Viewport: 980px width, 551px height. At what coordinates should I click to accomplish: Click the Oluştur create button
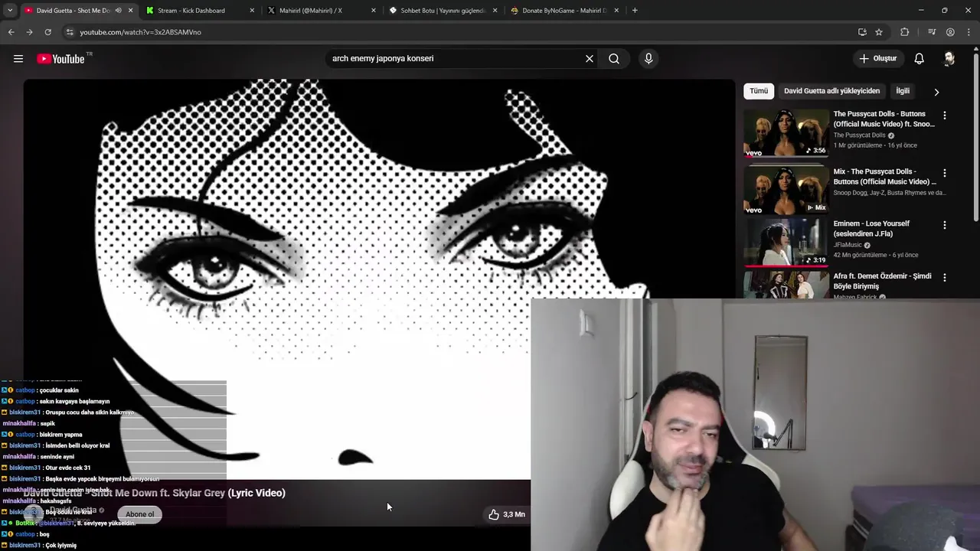[x=877, y=59]
